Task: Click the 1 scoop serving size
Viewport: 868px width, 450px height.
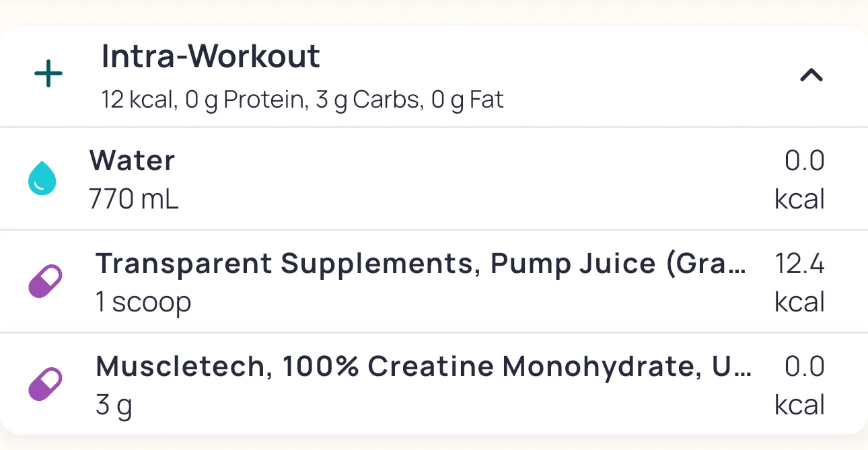Action: [143, 302]
